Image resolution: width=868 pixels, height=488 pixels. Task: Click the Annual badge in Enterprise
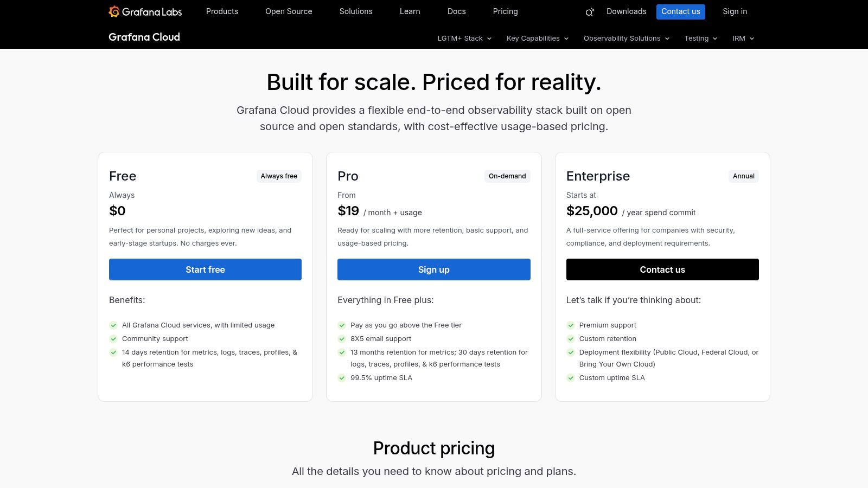pos(744,176)
